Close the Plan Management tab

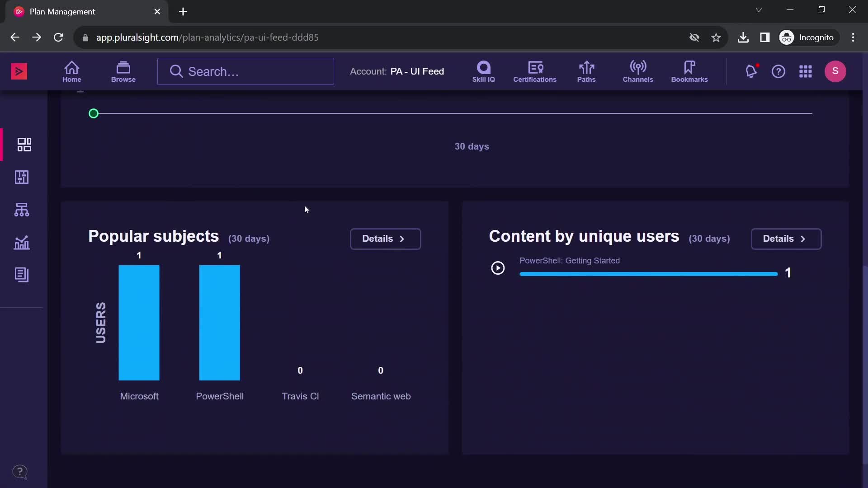(x=157, y=12)
